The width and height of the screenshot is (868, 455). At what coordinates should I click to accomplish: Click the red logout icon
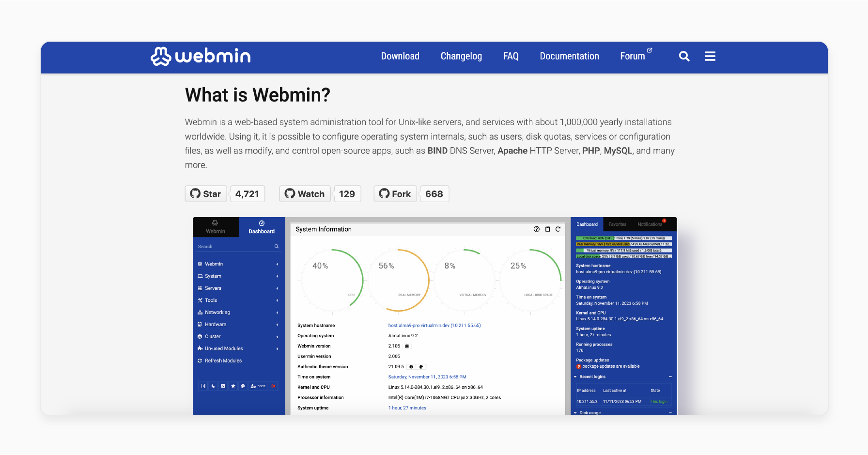[274, 386]
